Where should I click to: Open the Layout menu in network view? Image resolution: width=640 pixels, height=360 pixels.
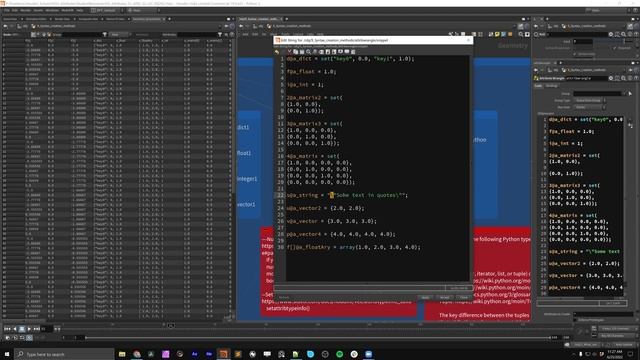[298, 34]
